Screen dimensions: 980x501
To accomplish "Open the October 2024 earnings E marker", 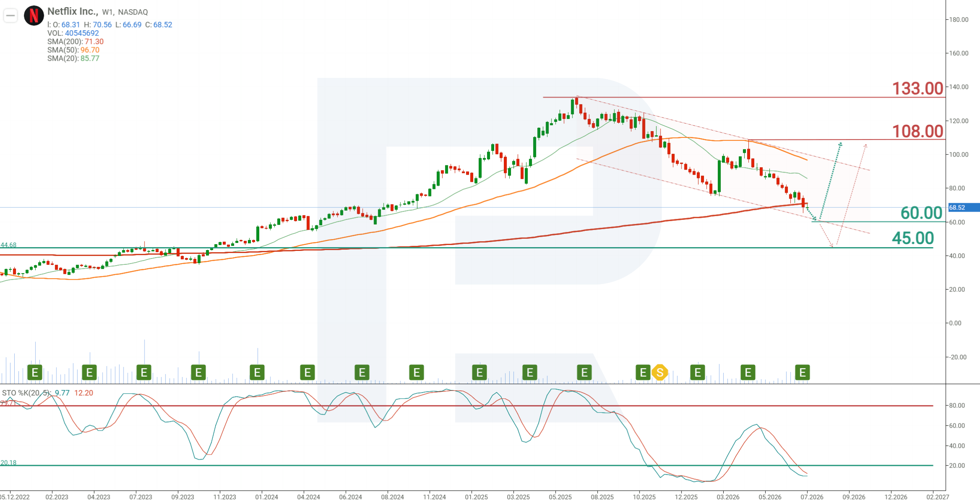I will pyautogui.click(x=416, y=372).
